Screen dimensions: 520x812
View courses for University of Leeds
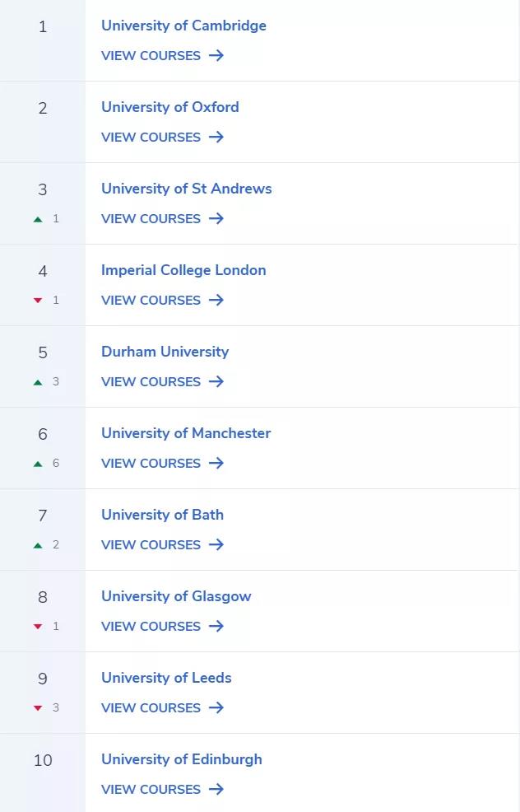click(162, 708)
